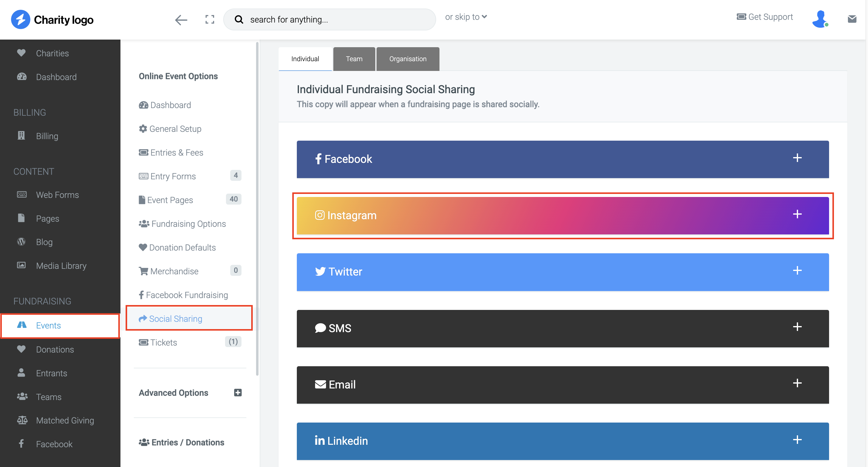This screenshot has height=467, width=868.
Task: Click the Twitter bird icon
Action: (x=321, y=272)
